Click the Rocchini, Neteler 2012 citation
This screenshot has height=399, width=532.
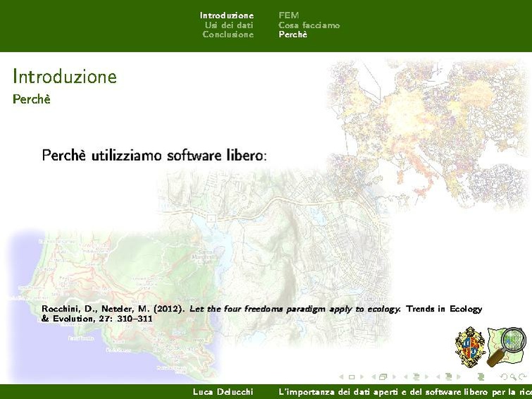click(261, 314)
